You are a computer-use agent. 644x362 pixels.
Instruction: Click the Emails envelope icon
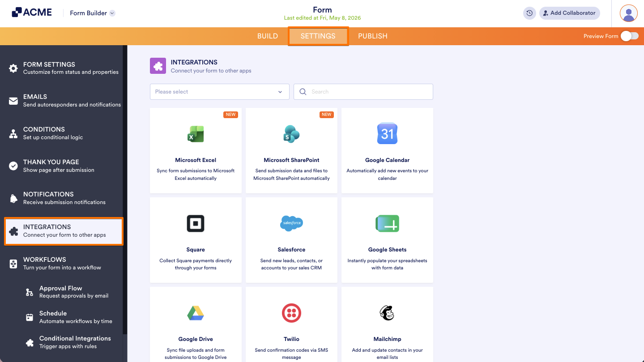[13, 101]
